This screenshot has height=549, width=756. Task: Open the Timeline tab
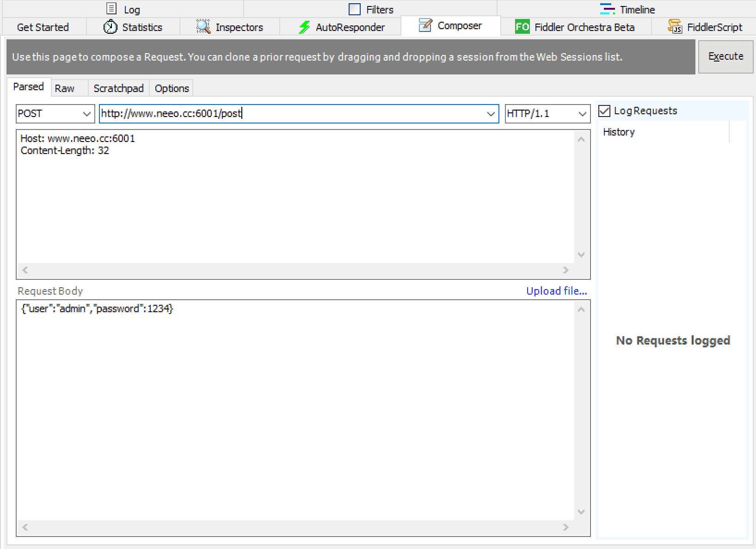point(627,9)
